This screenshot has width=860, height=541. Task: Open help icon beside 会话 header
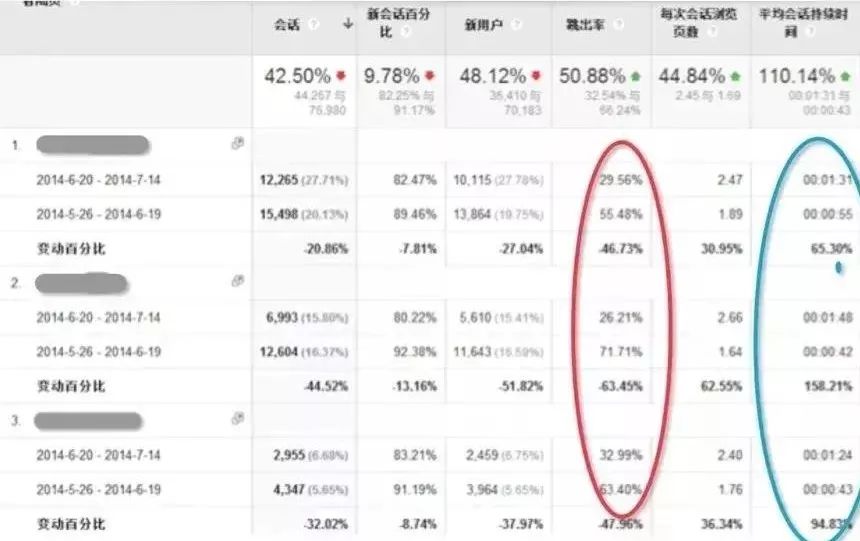point(313,25)
